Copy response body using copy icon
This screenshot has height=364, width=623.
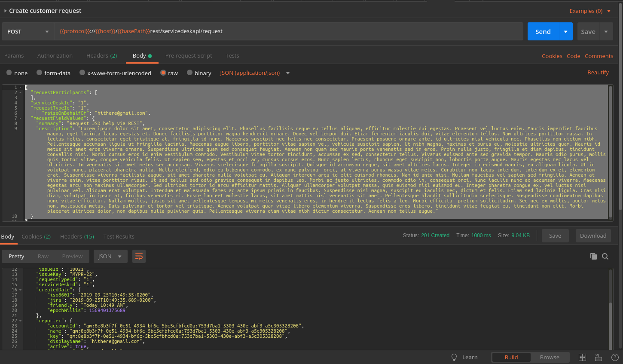coord(593,257)
